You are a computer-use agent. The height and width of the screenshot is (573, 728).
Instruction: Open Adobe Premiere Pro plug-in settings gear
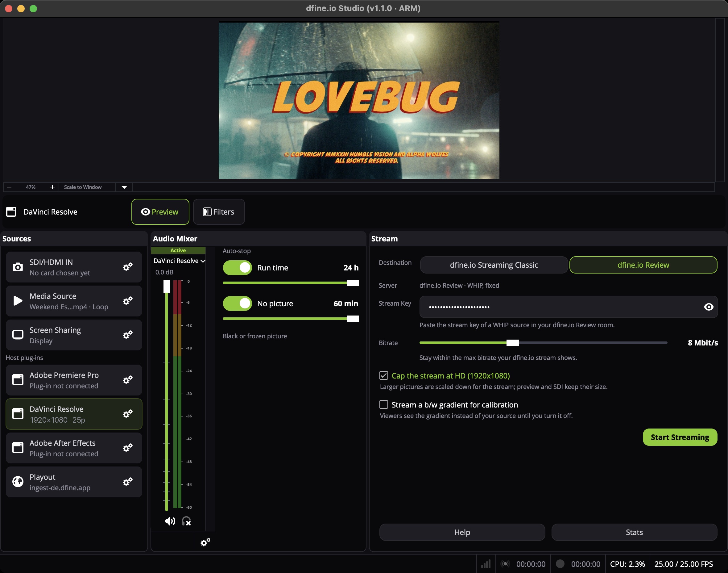pos(127,380)
